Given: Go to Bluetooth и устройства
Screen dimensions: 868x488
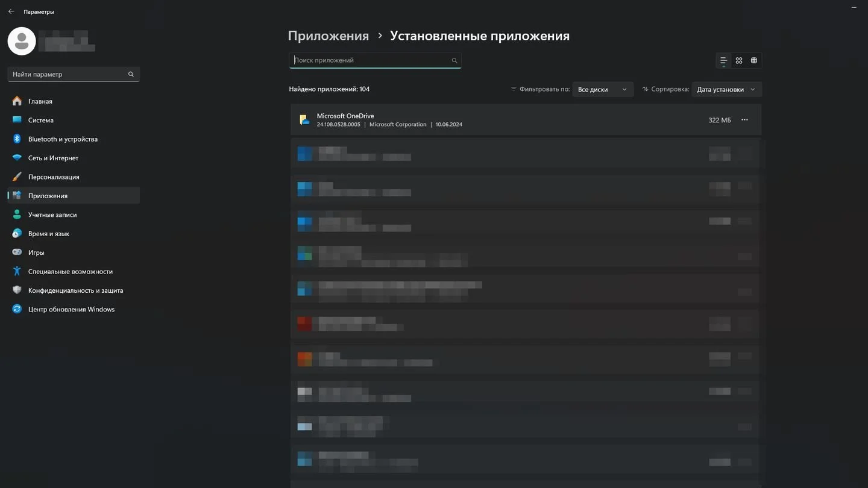Looking at the screenshot, I should (x=74, y=139).
